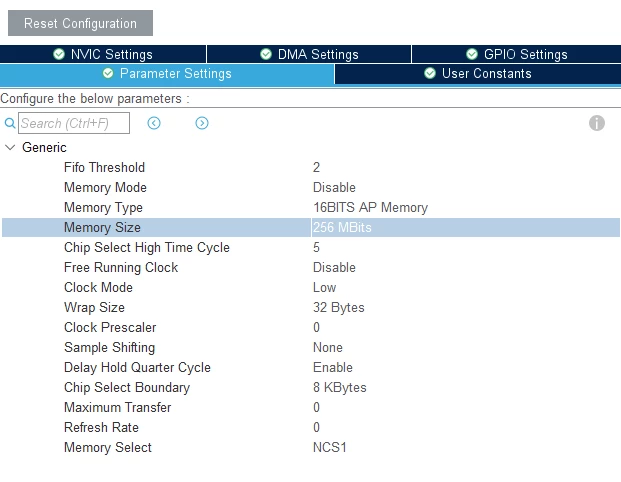Edit Chip Select High Time Cycle value 5
The height and width of the screenshot is (482, 621).
316,248
